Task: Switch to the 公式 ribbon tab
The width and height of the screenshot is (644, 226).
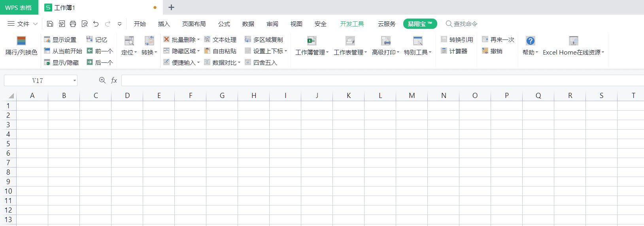Action: [224, 24]
